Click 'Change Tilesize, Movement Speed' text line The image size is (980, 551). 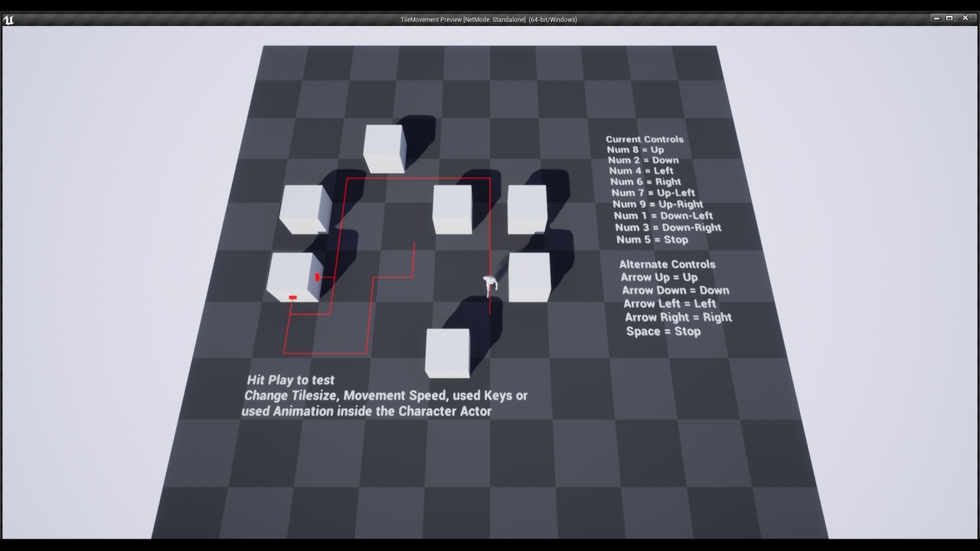(x=386, y=396)
